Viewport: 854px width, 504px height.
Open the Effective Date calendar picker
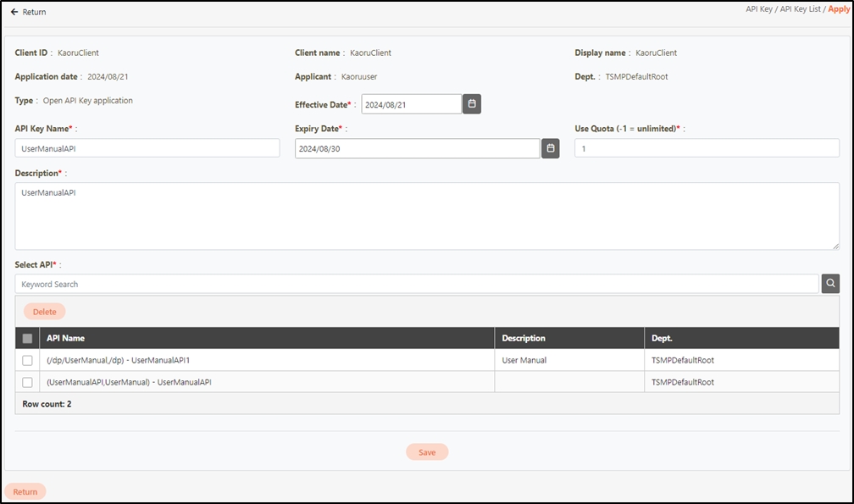[x=473, y=104]
